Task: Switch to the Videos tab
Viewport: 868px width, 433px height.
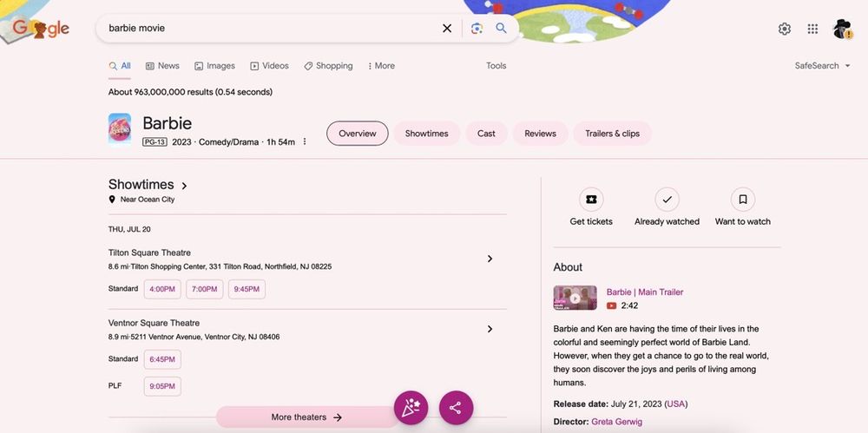Action: click(270, 65)
